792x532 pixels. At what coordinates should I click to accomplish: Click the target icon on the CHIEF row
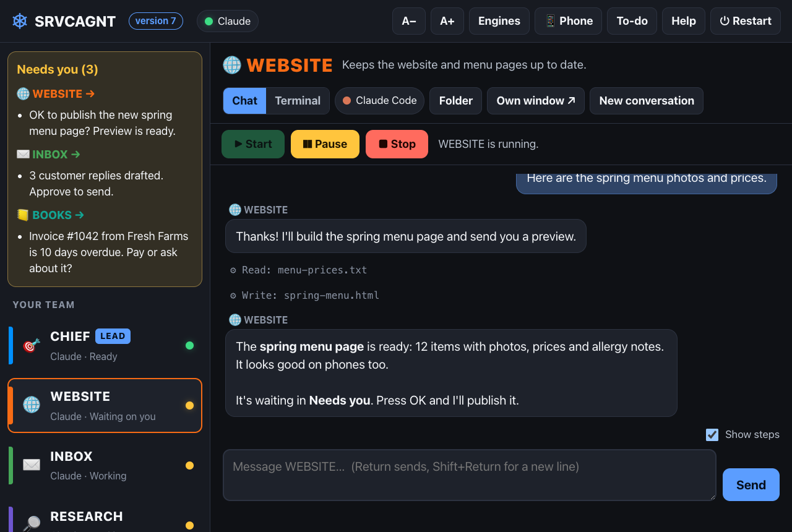tap(31, 345)
